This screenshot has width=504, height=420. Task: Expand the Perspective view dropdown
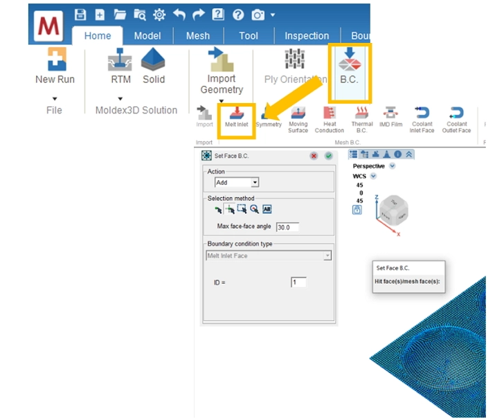coord(393,166)
